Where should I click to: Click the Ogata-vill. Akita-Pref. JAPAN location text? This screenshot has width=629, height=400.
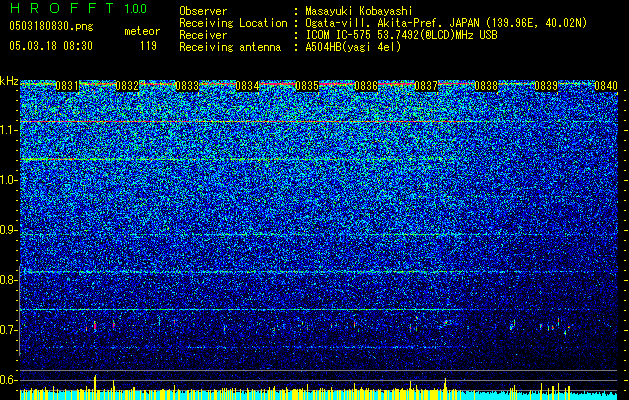446,23
